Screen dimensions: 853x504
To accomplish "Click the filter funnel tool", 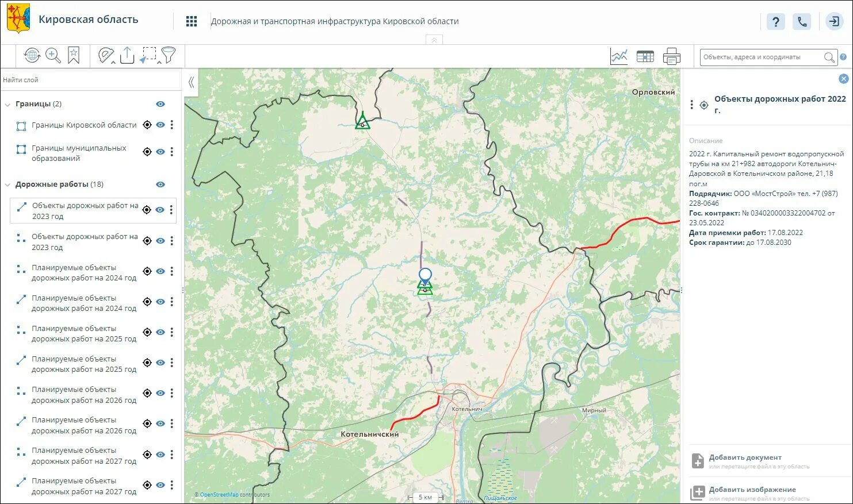I will click(x=168, y=55).
